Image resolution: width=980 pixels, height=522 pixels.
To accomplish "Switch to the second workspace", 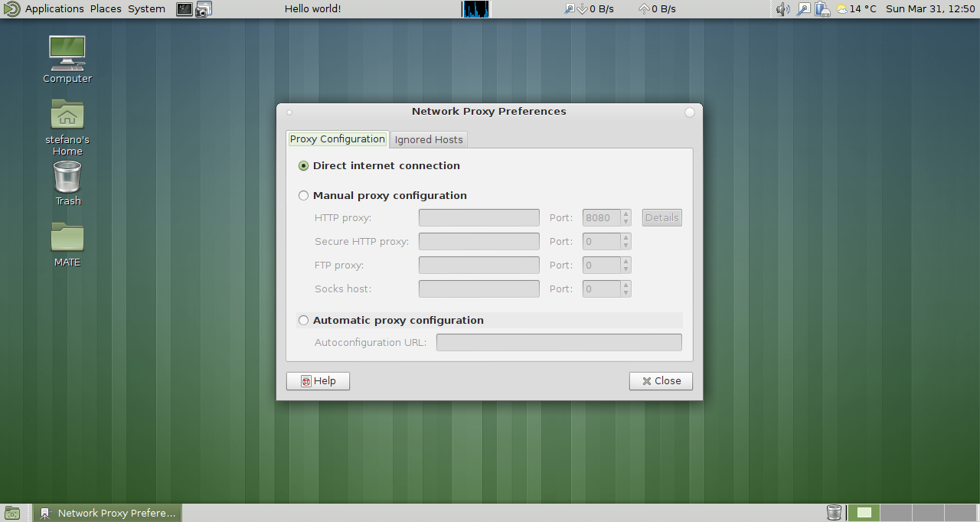I will (x=896, y=513).
